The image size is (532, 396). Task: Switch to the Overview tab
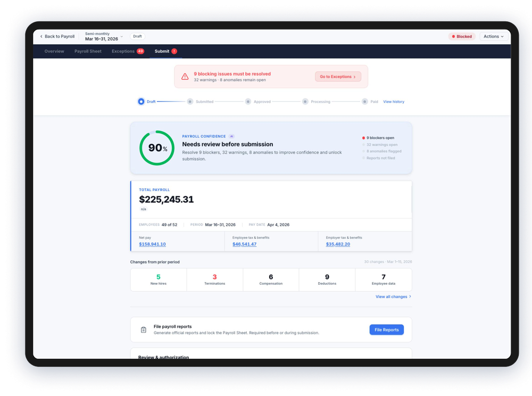point(54,51)
